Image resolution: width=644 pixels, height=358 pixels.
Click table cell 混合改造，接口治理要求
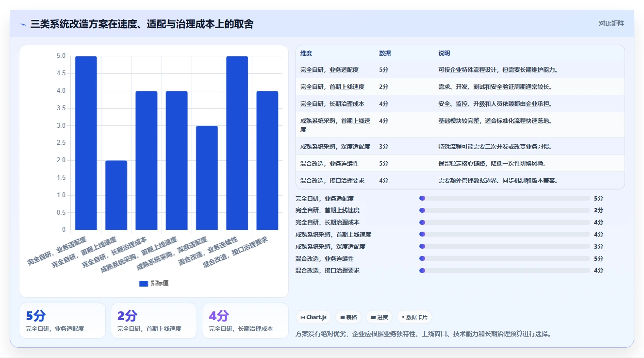[x=332, y=181]
